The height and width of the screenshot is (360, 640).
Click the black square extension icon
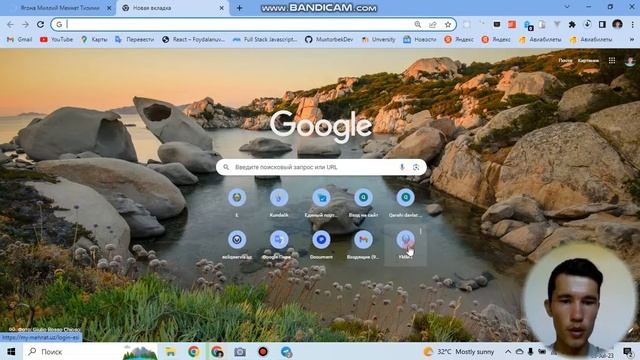(497, 24)
